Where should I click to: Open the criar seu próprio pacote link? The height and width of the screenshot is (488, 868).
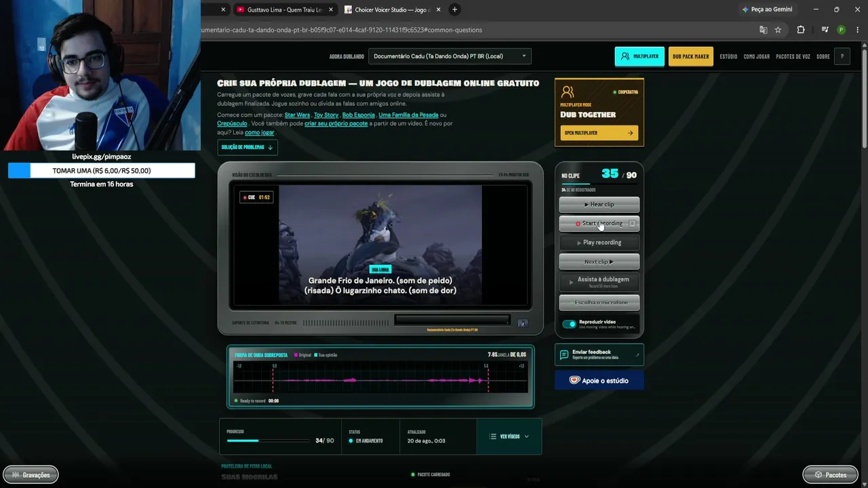pos(336,123)
